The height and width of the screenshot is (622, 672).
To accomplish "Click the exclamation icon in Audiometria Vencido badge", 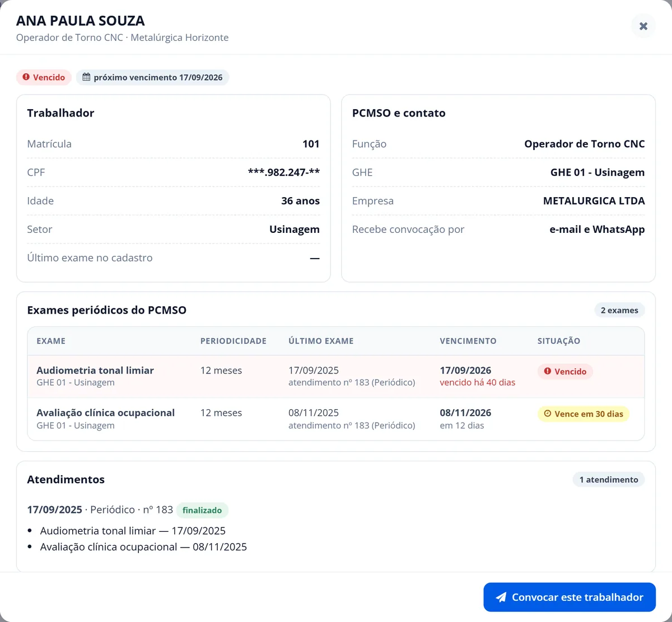I will pos(548,371).
